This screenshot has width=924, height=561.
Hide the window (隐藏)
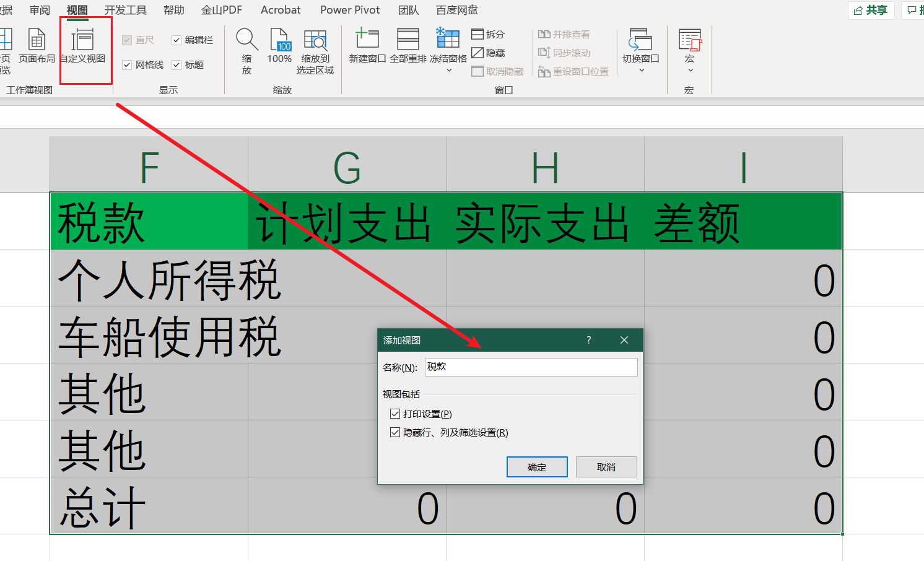[x=488, y=53]
